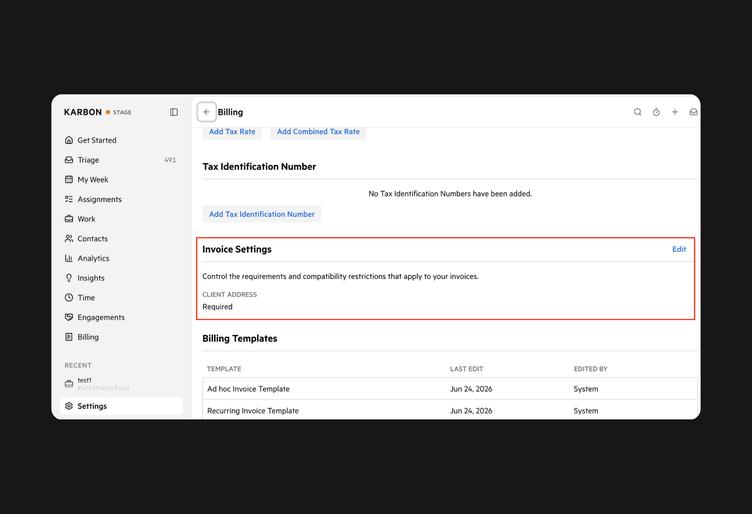Click Add Tax Identification Number
752x514 pixels.
262,214
